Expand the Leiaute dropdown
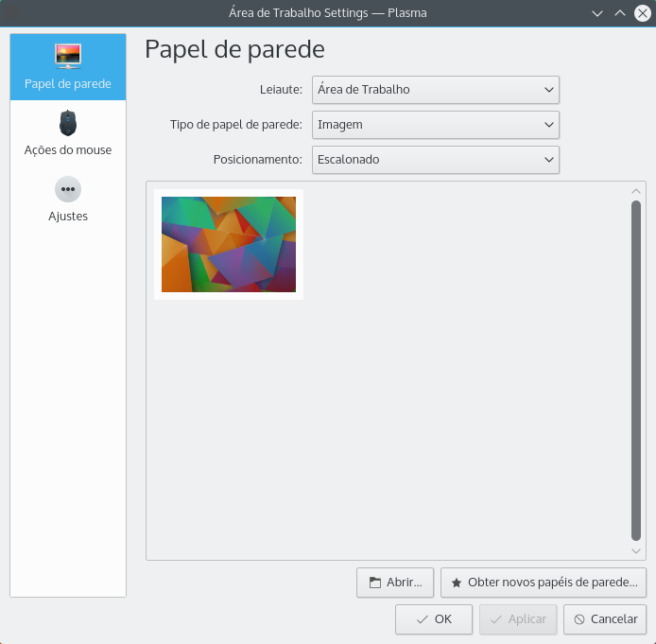656x644 pixels. point(436,90)
